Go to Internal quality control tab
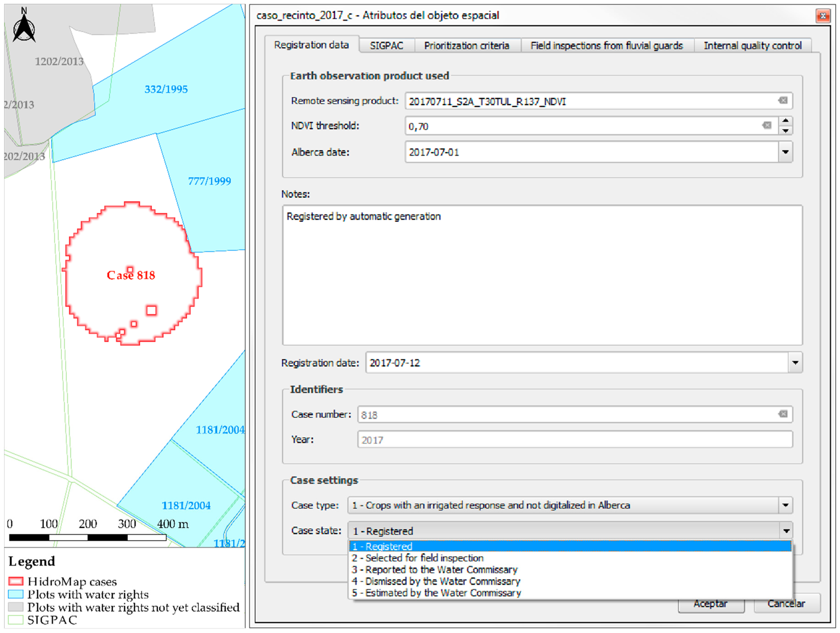 [753, 46]
